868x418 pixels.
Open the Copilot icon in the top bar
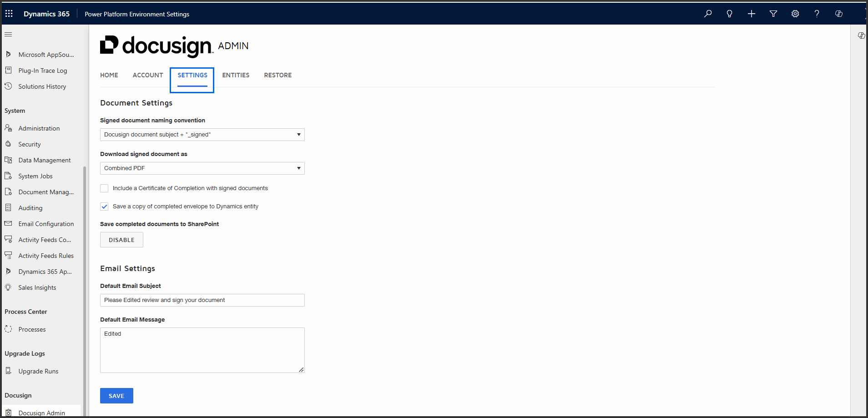[x=839, y=14]
